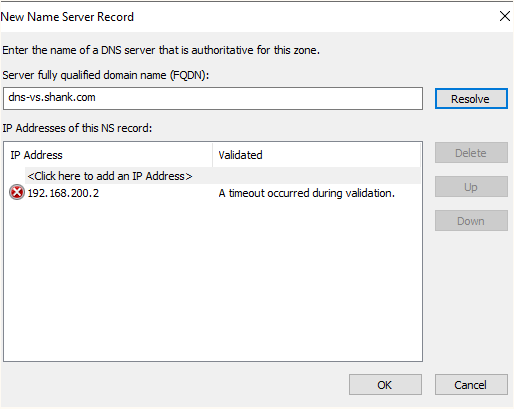Image resolution: width=514 pixels, height=409 pixels.
Task: Close the New Name Server Record dialog
Action: point(505,16)
